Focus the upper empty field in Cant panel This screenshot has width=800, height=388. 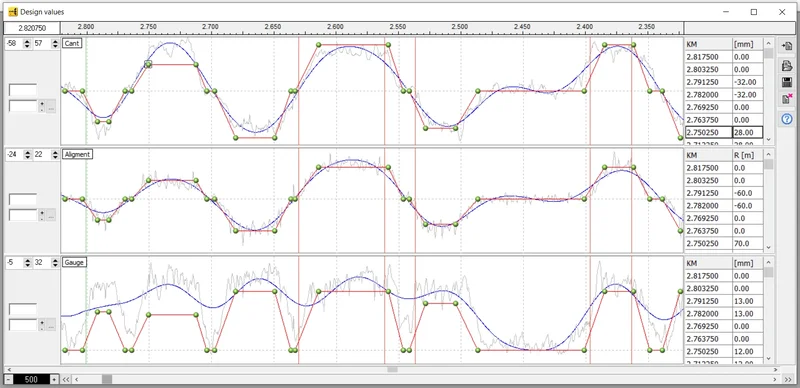coord(23,90)
